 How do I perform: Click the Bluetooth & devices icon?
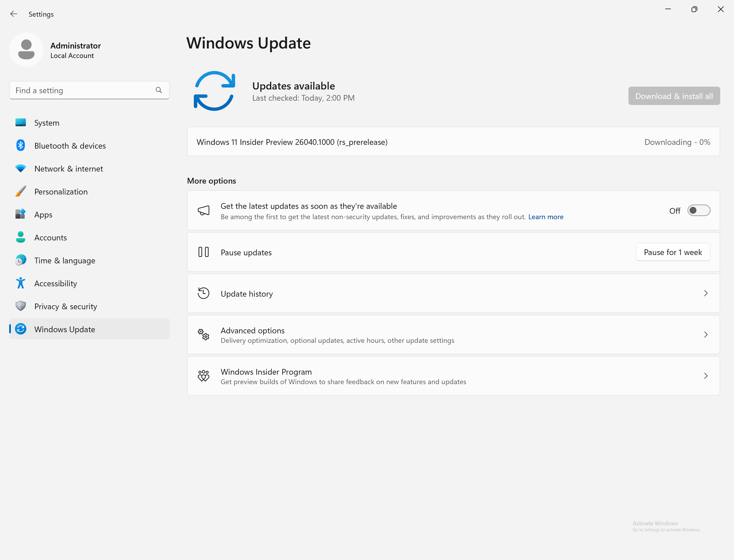tap(21, 146)
